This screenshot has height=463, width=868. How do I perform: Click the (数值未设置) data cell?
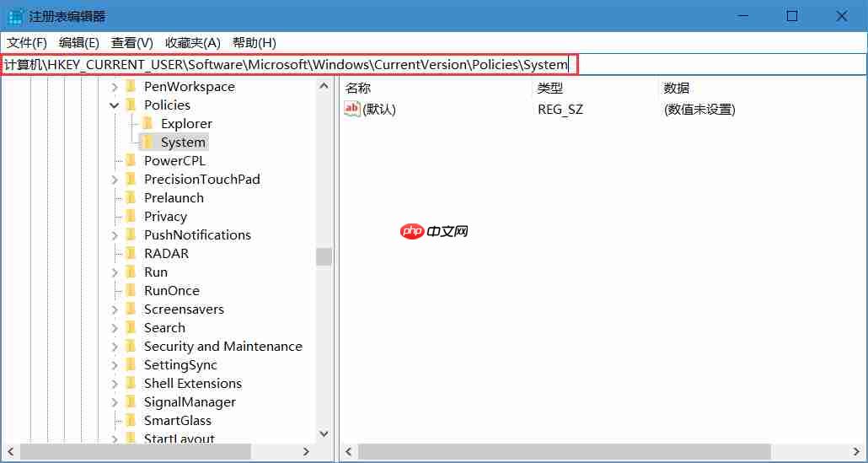[x=699, y=110]
